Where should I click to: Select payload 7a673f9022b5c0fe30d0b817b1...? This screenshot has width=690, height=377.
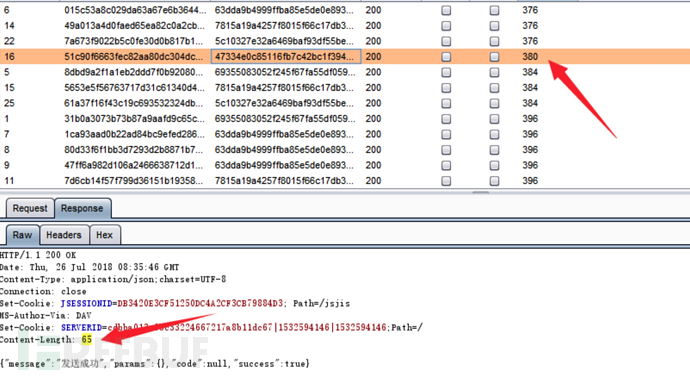coord(134,41)
